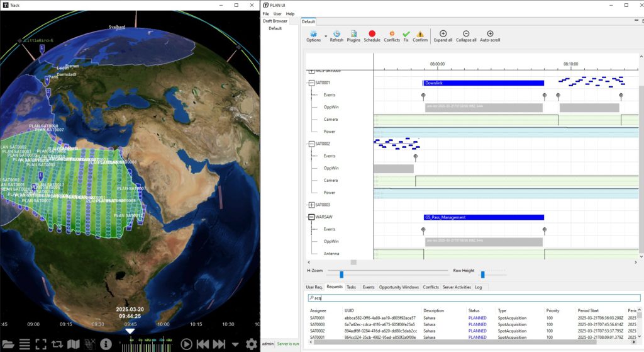Expand the SAT0003 tree row
This screenshot has height=352, width=644.
point(311,205)
